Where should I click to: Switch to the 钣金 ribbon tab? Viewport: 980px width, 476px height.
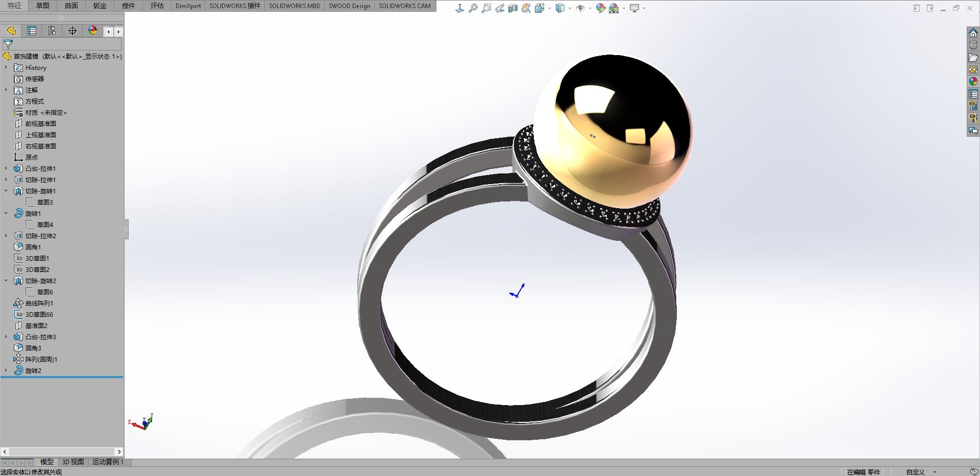100,6
